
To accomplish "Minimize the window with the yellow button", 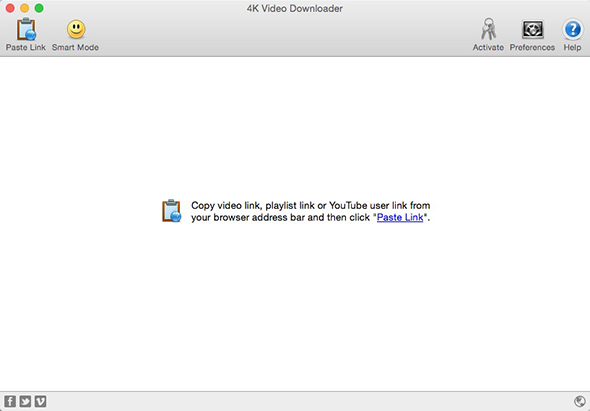I will (24, 8).
